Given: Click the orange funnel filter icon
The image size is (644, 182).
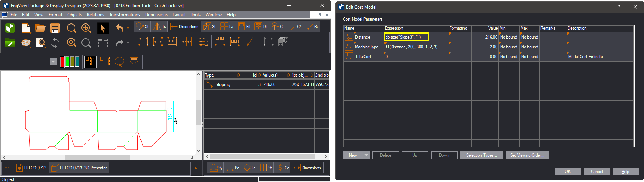Looking at the screenshot, I should [134, 62].
